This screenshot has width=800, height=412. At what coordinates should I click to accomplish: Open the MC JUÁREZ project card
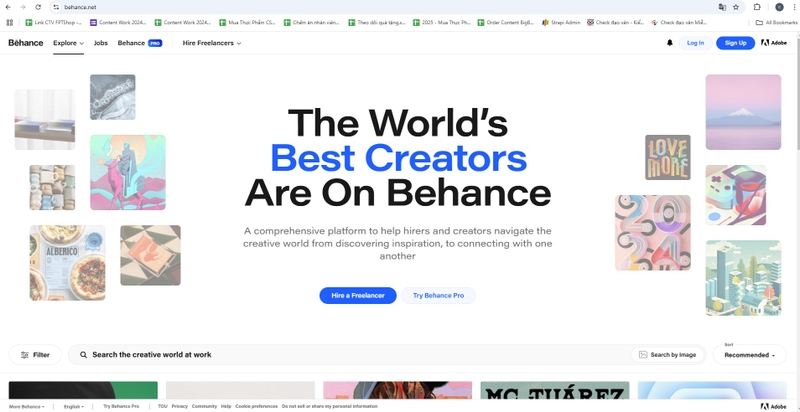coord(555,391)
